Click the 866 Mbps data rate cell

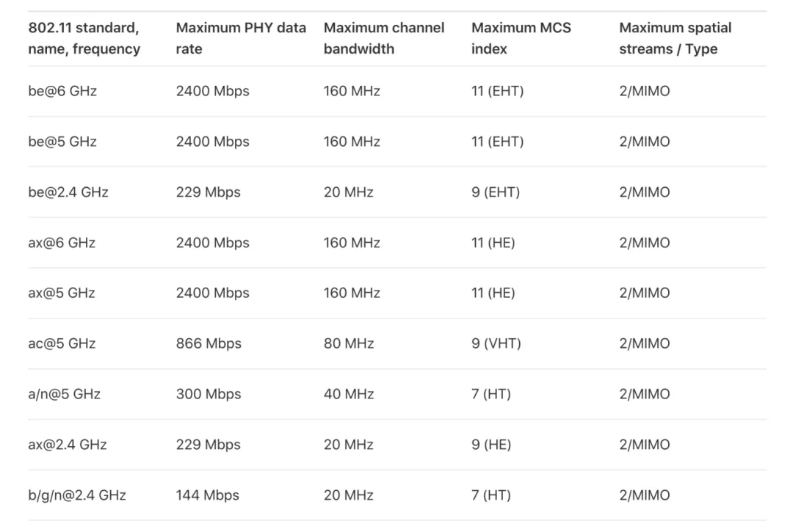click(208, 343)
